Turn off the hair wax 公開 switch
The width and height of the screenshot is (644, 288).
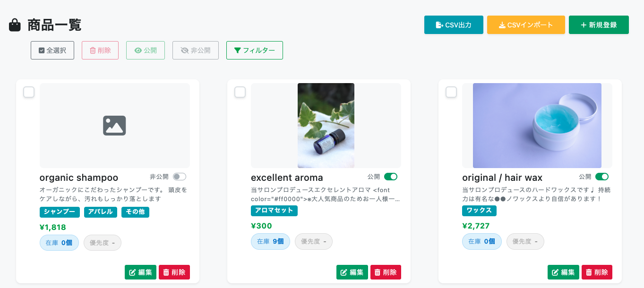(602, 177)
